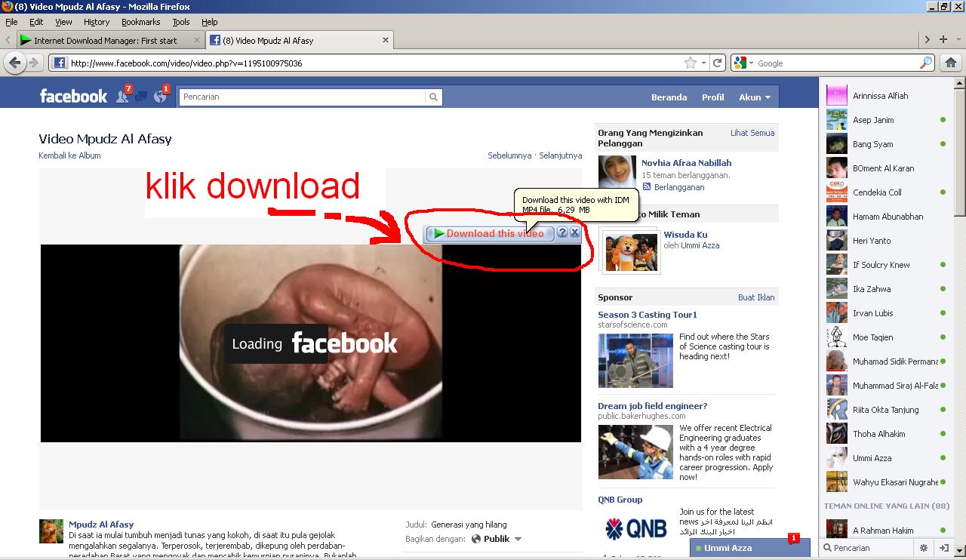This screenshot has width=966, height=560.
Task: Open Wisuda Ku album thumbnail
Action: pos(631,251)
